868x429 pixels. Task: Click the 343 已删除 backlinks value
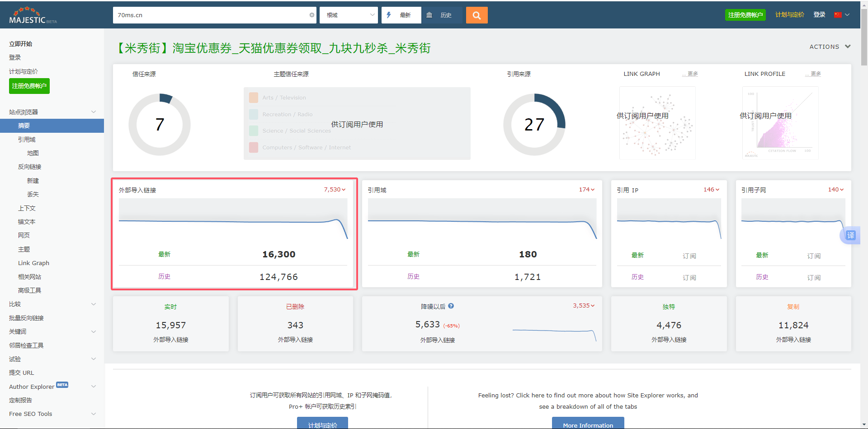click(x=295, y=325)
